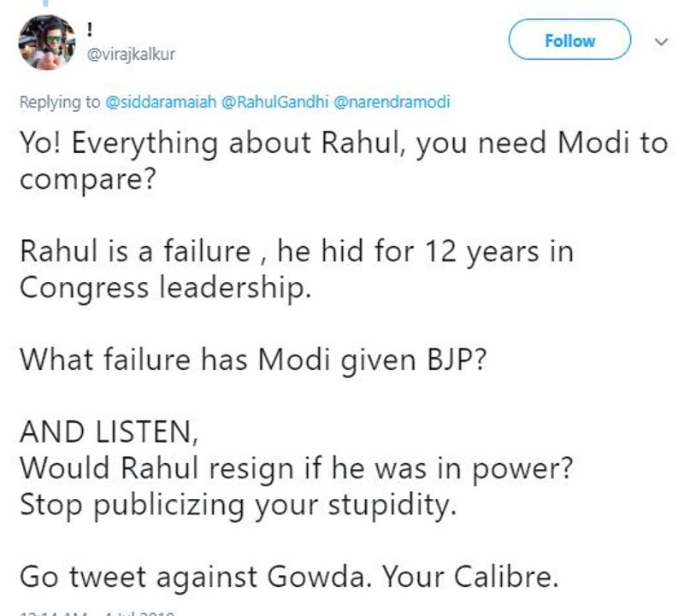Go to the @narendramodi mention link

(392, 102)
